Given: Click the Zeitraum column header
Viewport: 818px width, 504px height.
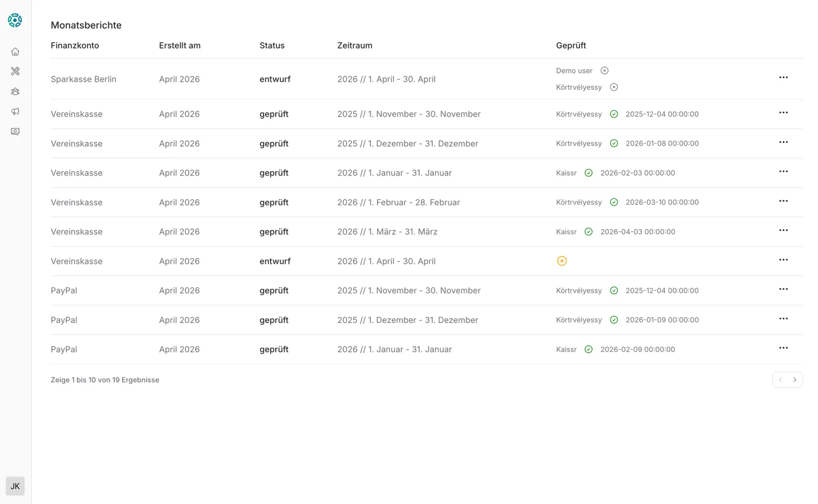Looking at the screenshot, I should (355, 46).
